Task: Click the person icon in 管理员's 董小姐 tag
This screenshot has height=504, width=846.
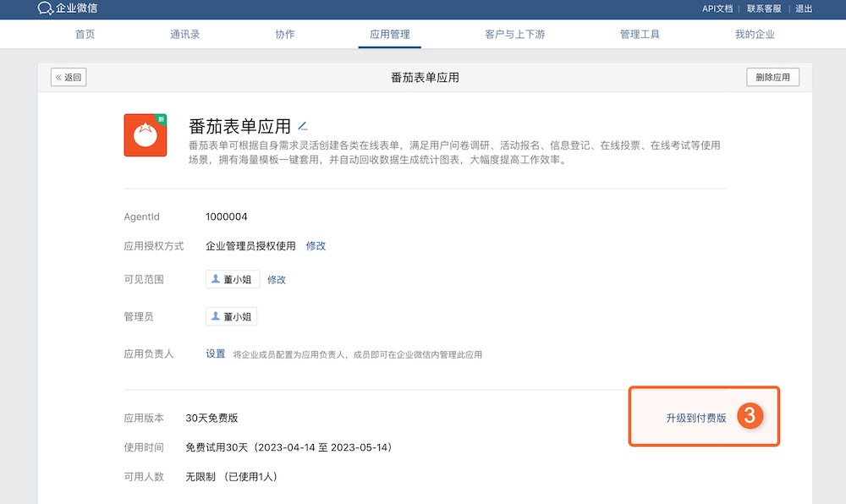Action: click(215, 316)
